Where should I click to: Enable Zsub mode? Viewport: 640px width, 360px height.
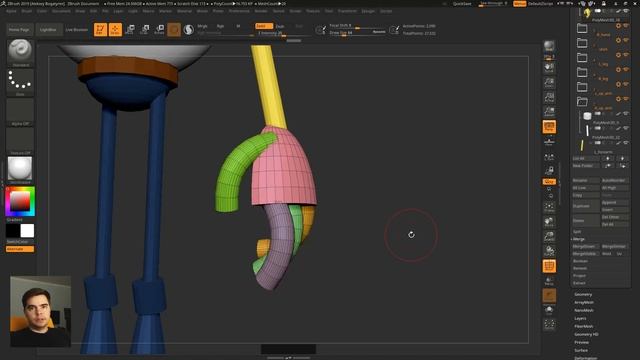280,26
